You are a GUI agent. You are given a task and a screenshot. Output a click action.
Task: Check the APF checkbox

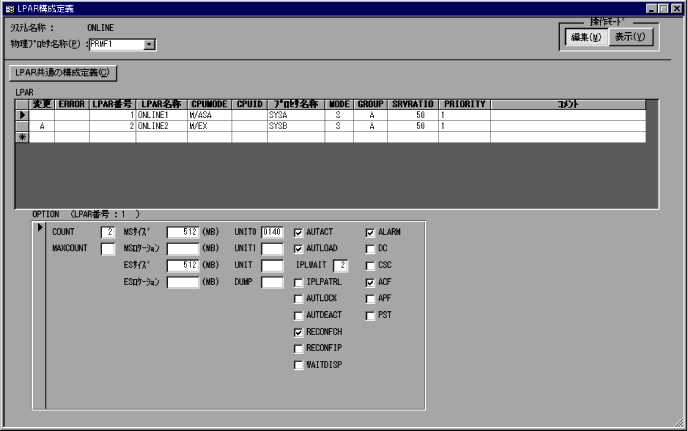point(370,299)
